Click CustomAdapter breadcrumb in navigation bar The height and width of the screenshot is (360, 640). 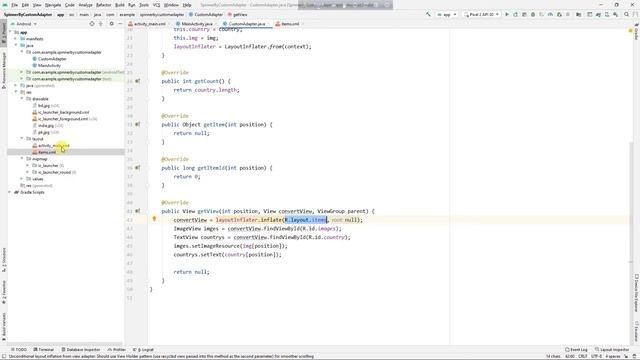coord(208,14)
